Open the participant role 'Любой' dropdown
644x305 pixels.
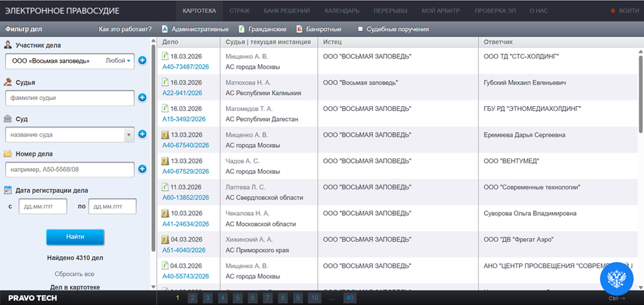118,61
